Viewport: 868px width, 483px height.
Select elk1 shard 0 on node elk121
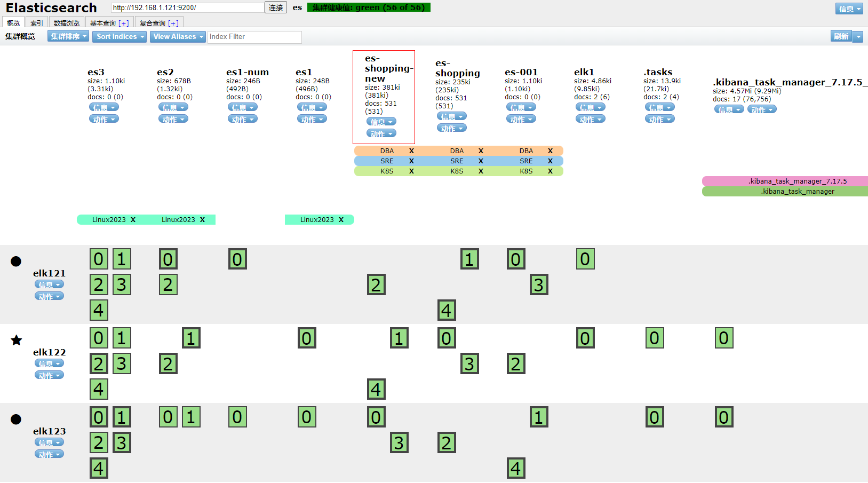(x=585, y=259)
